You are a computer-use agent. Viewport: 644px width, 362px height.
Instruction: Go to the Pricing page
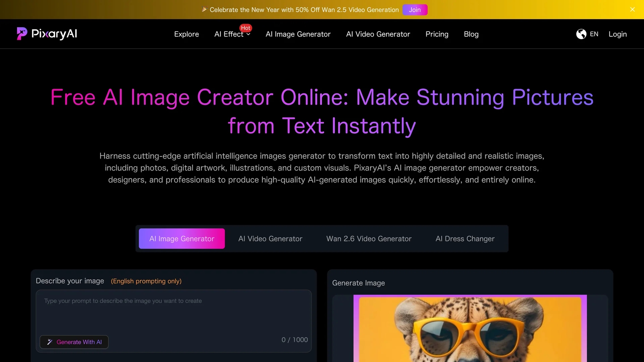[x=437, y=34]
